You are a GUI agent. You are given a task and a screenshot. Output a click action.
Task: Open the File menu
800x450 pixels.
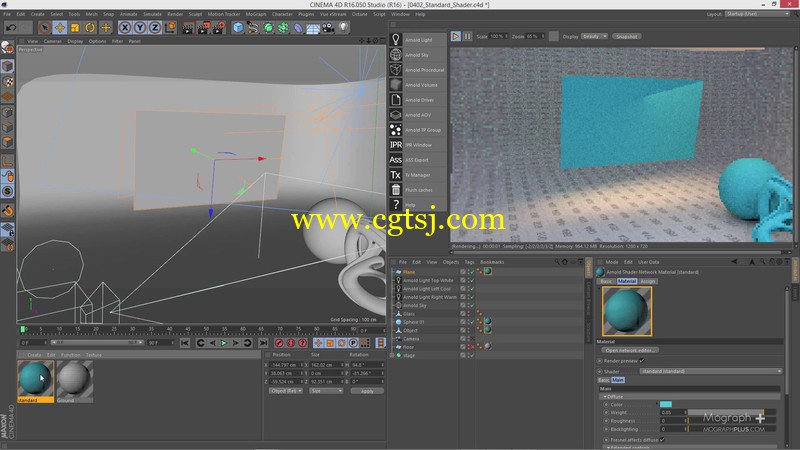pos(7,14)
